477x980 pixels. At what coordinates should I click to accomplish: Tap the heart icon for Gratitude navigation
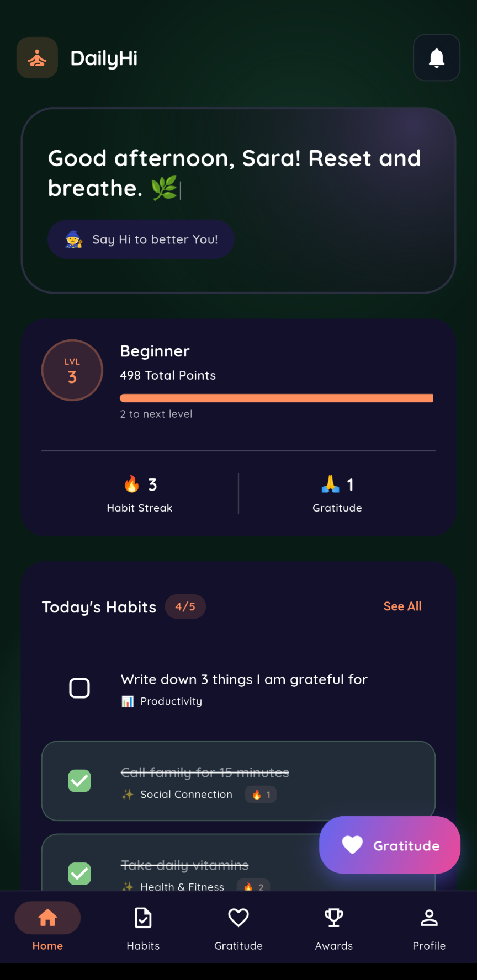click(239, 917)
